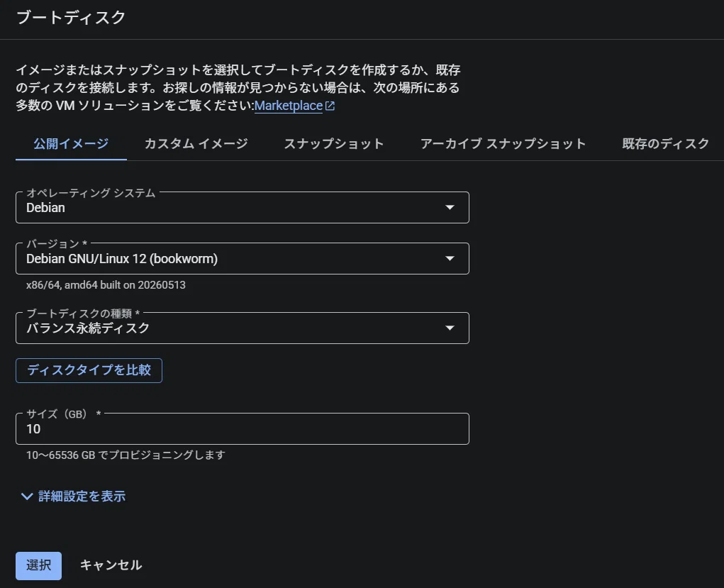Click the ブートディスク heading

coord(71,18)
